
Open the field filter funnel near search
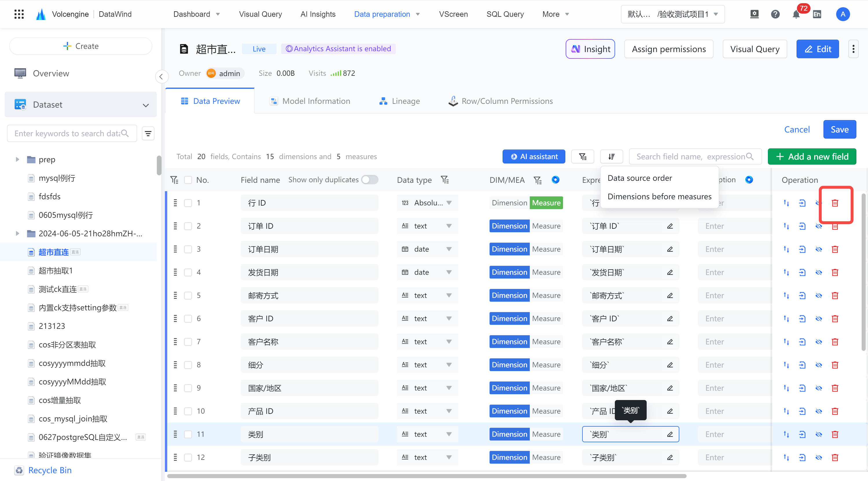pyautogui.click(x=583, y=157)
